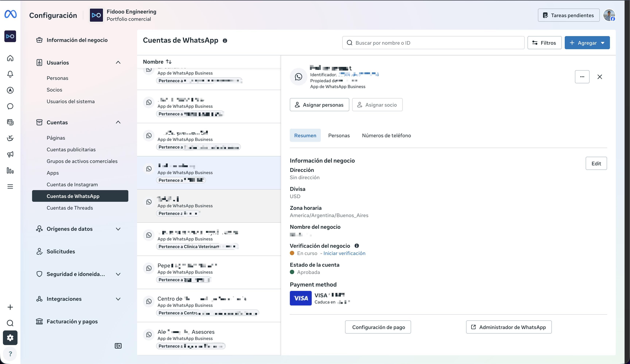The image size is (630, 364).
Task: Switch to Números de teléfono tab
Action: [386, 135]
